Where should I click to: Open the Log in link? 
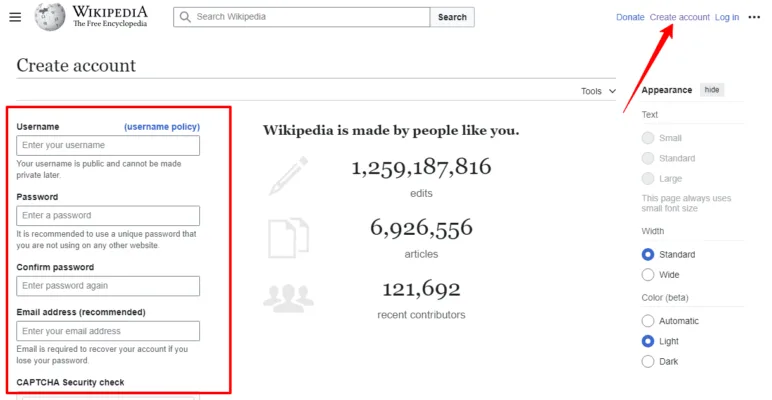(x=727, y=17)
